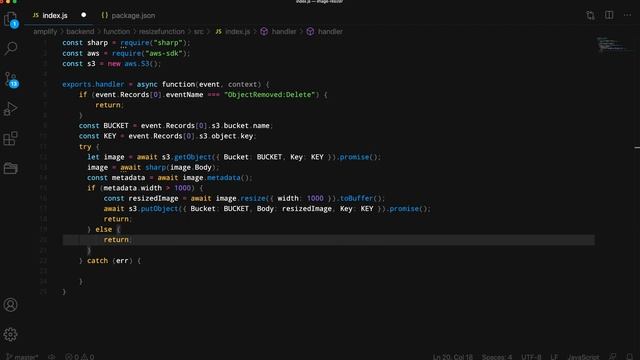Click LF end of line selector
The width and height of the screenshot is (640, 360).
(x=554, y=357)
